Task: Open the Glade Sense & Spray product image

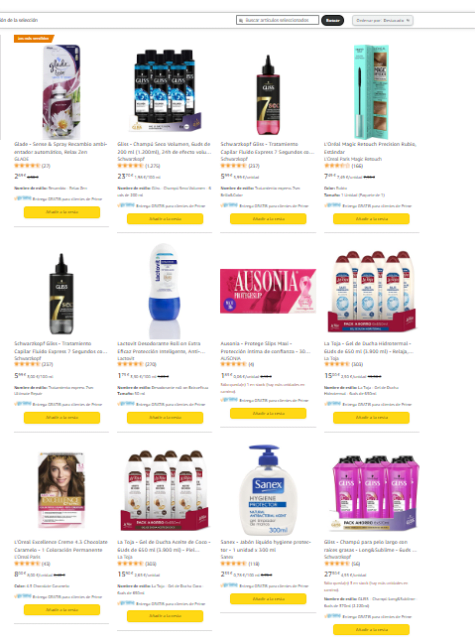Action: 62,92
